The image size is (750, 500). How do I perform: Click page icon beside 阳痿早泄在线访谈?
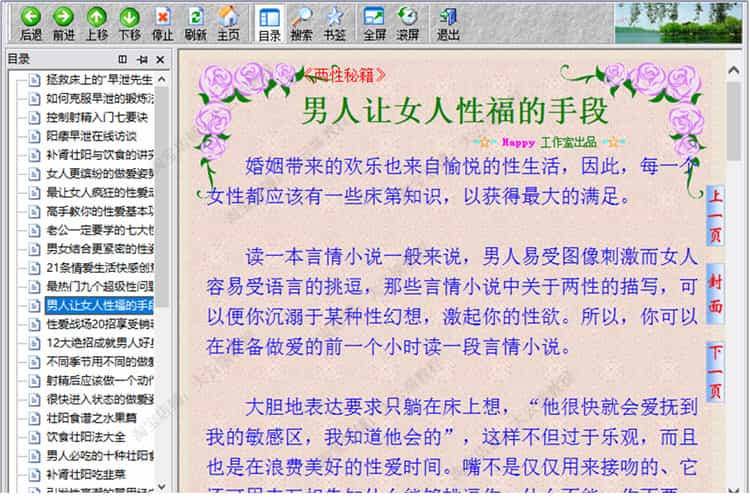pos(34,136)
